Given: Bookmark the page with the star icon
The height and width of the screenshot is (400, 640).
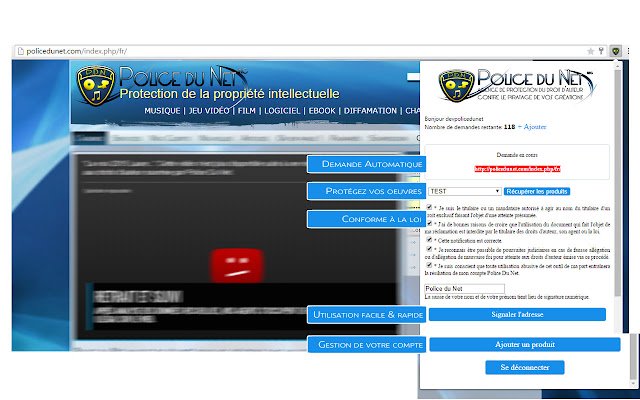Looking at the screenshot, I should pyautogui.click(x=590, y=51).
